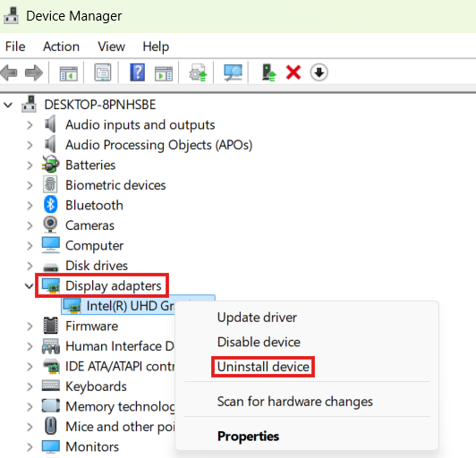This screenshot has height=458, width=476.
Task: Select the Keyboards category icon
Action: pyautogui.click(x=51, y=386)
